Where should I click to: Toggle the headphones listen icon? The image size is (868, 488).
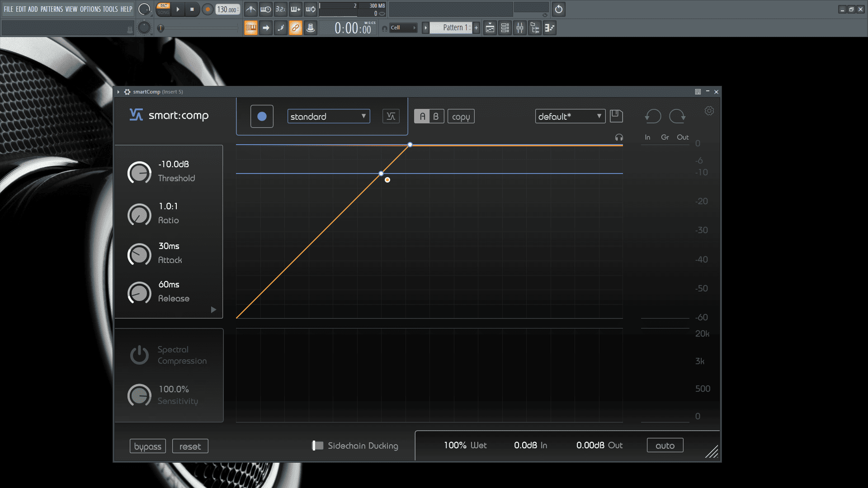(619, 137)
